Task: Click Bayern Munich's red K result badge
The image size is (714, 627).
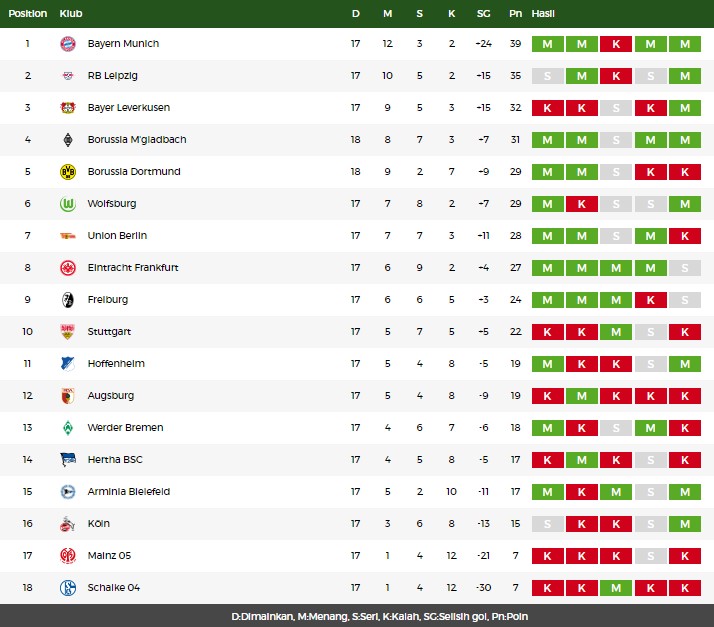Action: pos(616,44)
